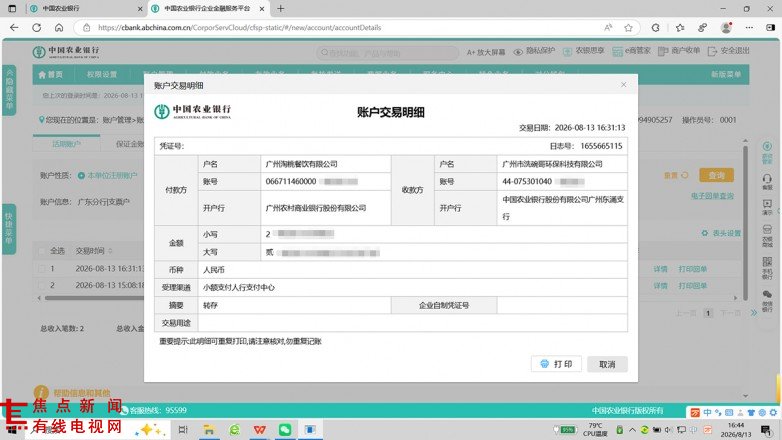Go to 首页 home menu
Screen dimensions: 782x440
point(51,74)
